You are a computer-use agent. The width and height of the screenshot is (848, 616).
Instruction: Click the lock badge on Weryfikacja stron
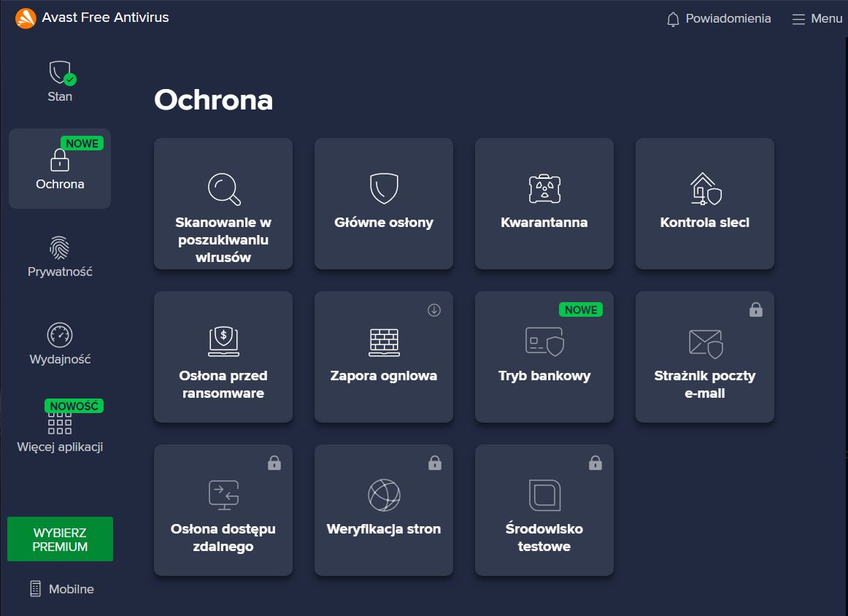coord(435,463)
